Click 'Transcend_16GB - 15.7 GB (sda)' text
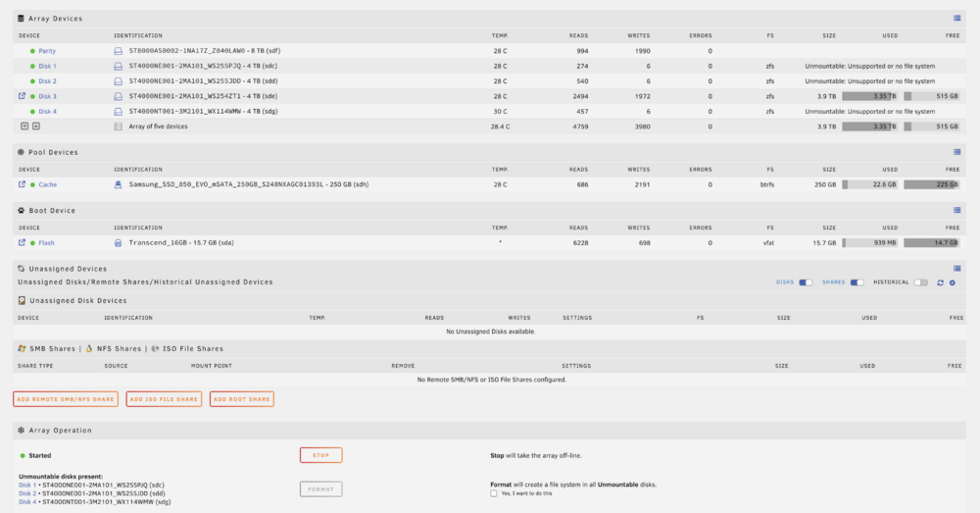The height and width of the screenshot is (513, 980). tap(181, 242)
